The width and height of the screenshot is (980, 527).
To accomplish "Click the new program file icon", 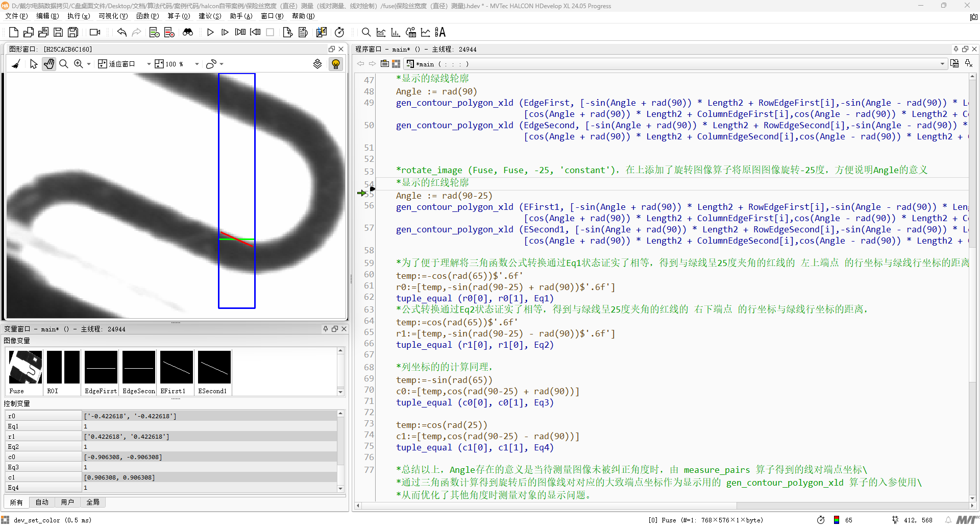I will point(14,32).
